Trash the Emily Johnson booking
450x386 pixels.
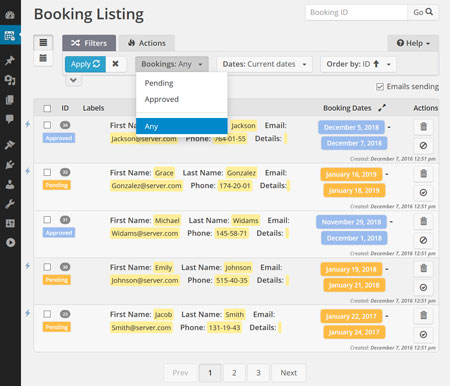pyautogui.click(x=423, y=268)
